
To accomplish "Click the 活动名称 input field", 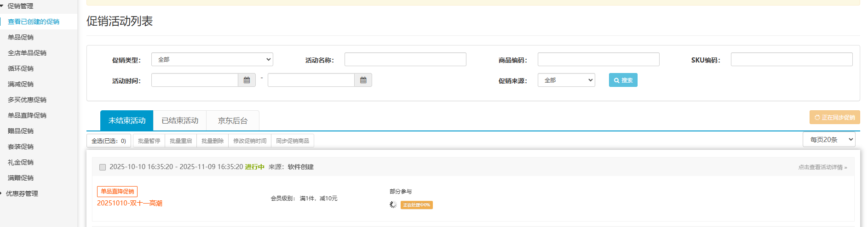I will pos(405,60).
